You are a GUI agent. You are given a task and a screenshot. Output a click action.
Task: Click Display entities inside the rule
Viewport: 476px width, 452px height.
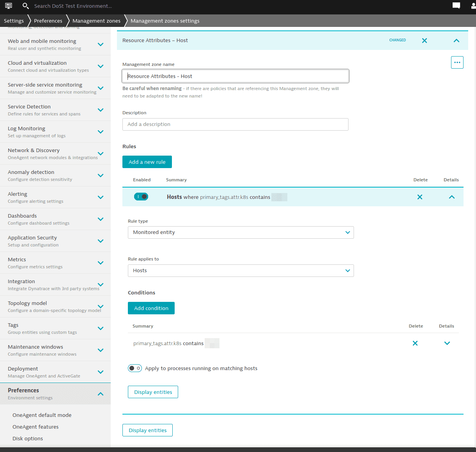[153, 392]
